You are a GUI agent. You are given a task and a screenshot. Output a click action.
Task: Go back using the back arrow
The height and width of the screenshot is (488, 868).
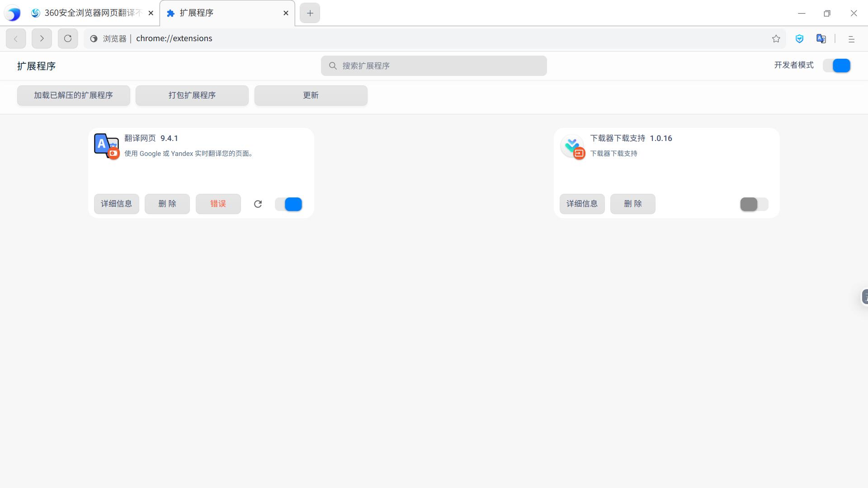point(16,39)
